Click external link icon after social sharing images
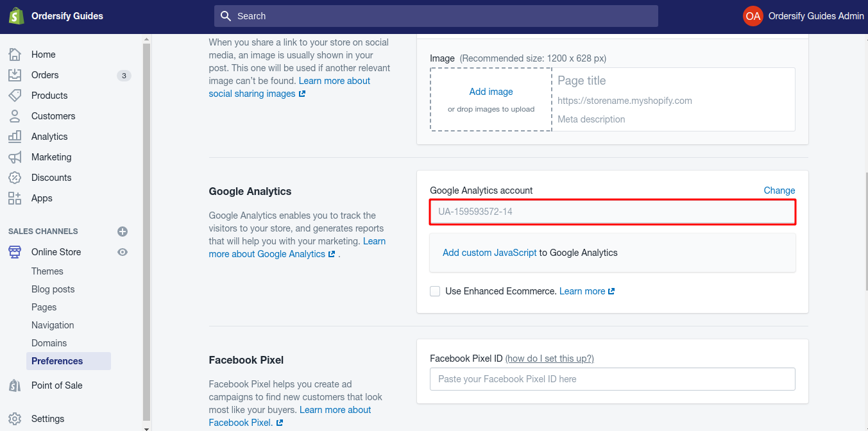 pyautogui.click(x=302, y=94)
